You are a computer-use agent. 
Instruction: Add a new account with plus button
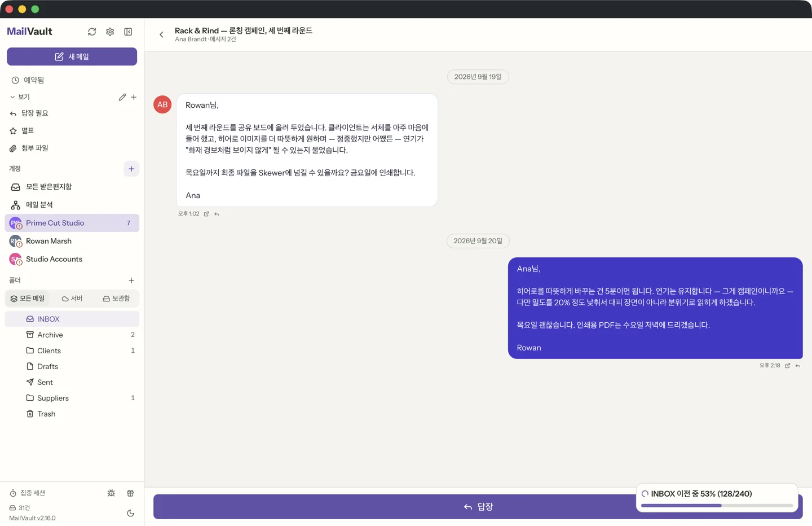point(131,169)
